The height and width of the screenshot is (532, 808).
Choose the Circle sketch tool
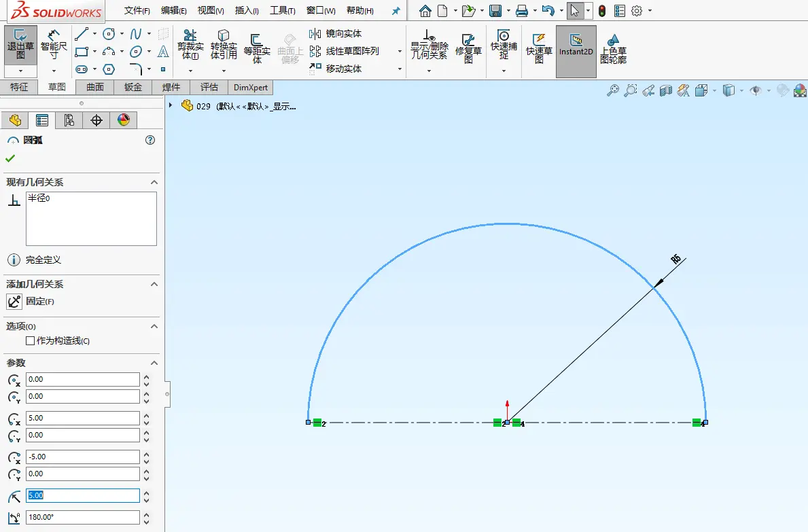pos(109,35)
